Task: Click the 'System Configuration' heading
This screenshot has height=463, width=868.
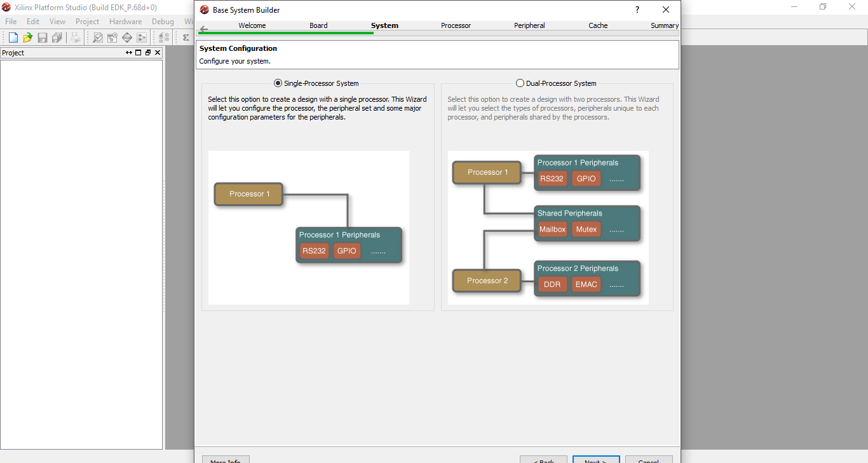Action: (238, 48)
